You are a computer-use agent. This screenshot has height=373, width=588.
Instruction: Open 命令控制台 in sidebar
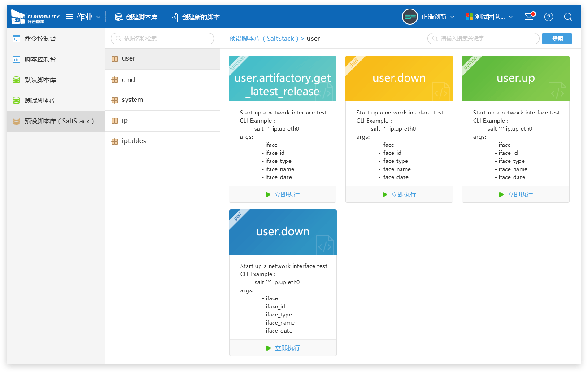pos(40,39)
